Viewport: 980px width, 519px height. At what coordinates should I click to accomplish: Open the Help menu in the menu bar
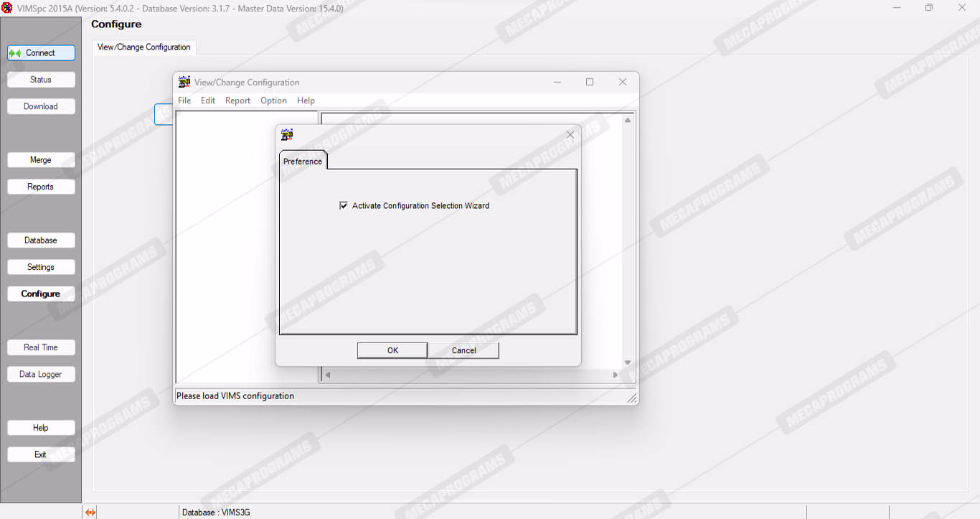click(306, 100)
